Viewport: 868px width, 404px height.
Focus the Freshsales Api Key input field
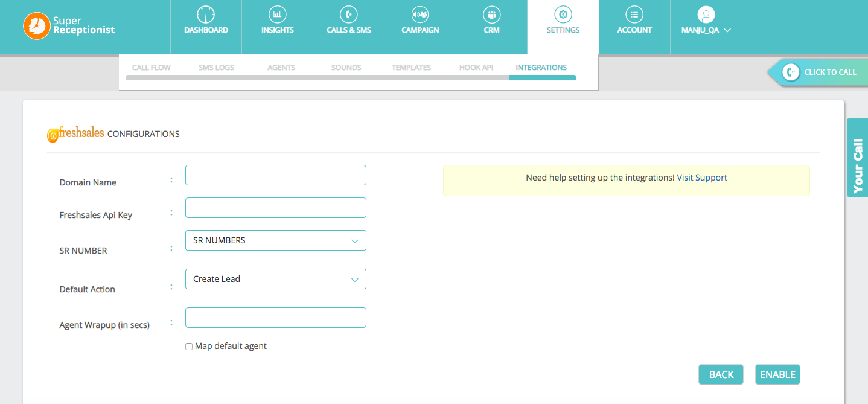pyautogui.click(x=276, y=208)
